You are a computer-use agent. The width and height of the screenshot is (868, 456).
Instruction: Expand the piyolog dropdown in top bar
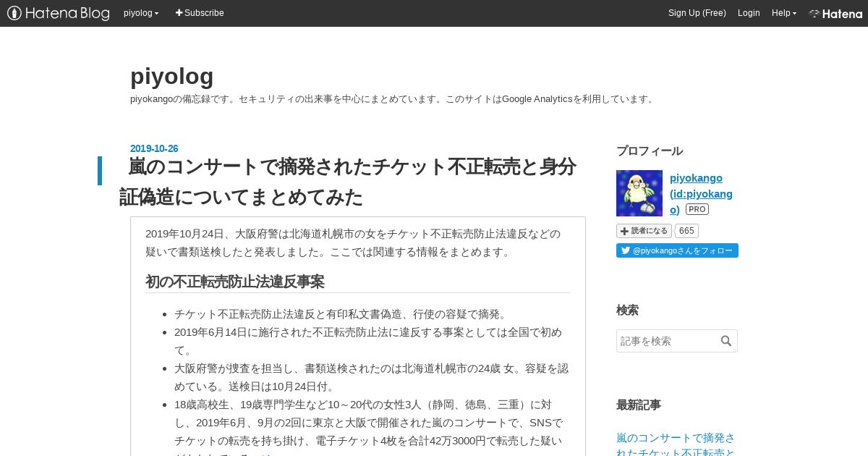pyautogui.click(x=141, y=13)
